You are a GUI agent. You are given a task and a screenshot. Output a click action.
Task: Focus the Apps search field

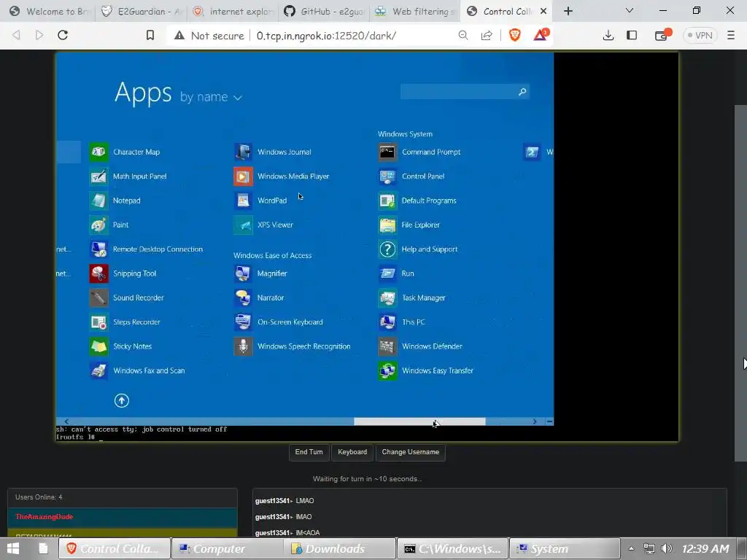[465, 91]
